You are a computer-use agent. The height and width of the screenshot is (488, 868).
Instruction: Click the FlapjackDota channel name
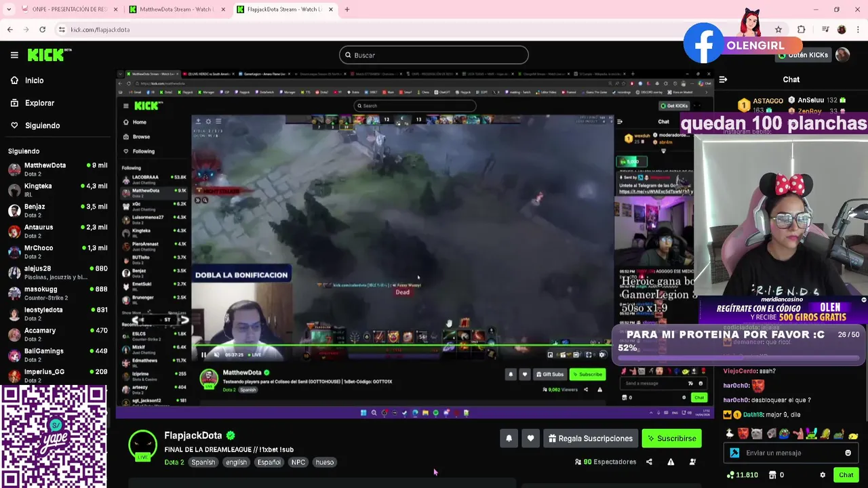pos(193,435)
